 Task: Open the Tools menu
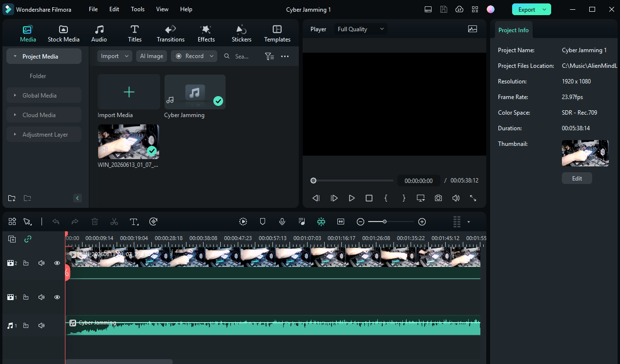[138, 9]
